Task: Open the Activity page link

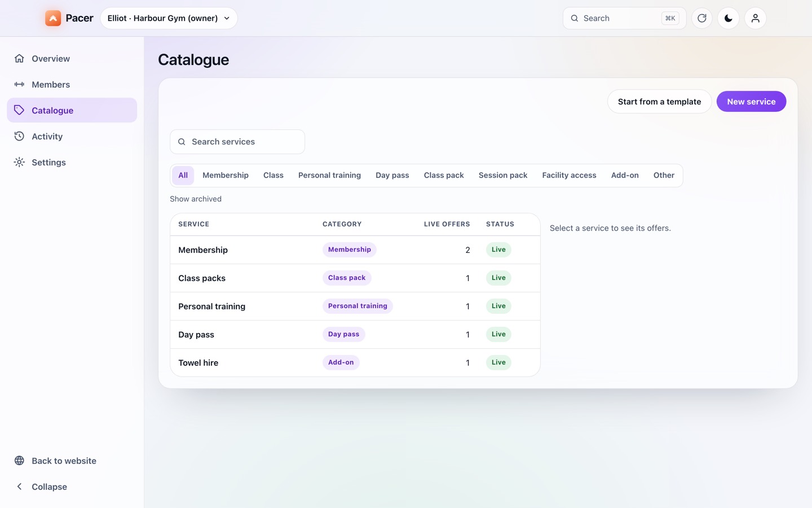Action: tap(72, 136)
